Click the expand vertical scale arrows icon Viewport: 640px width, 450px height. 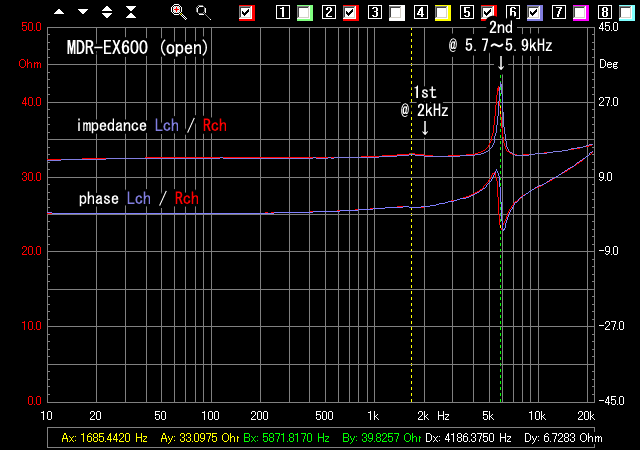coord(107,12)
